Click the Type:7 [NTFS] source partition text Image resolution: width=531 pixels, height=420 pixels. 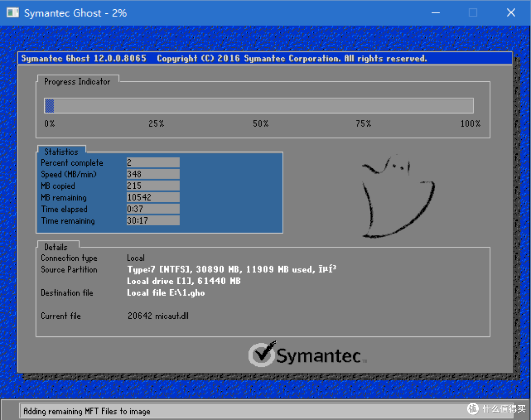tap(232, 270)
